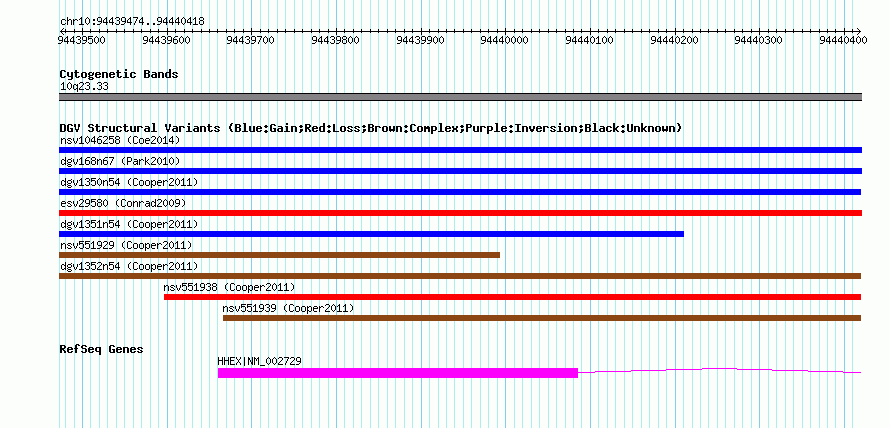Select ruler position 94440200
Viewport: 890px width, 428px height.
click(674, 40)
